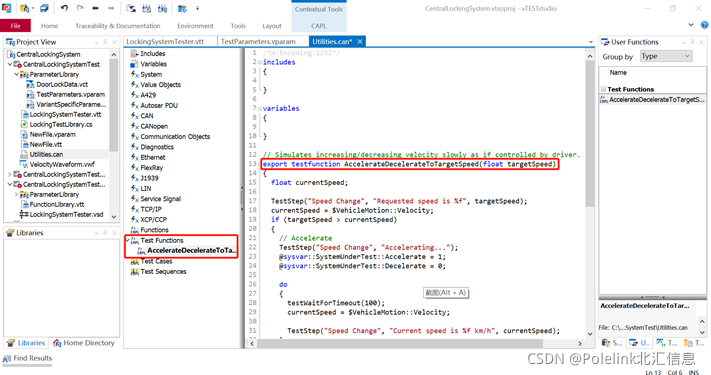Screen dimensions: 711x375
Task: Switch to LockingSystemTester.vtt editor tab
Action: click(170, 42)
